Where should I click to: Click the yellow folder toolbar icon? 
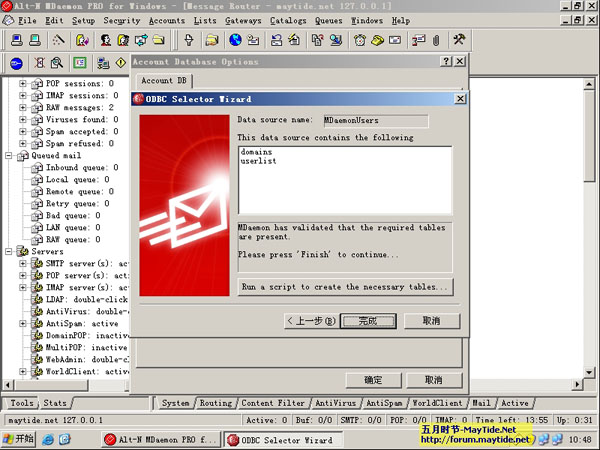159,40
